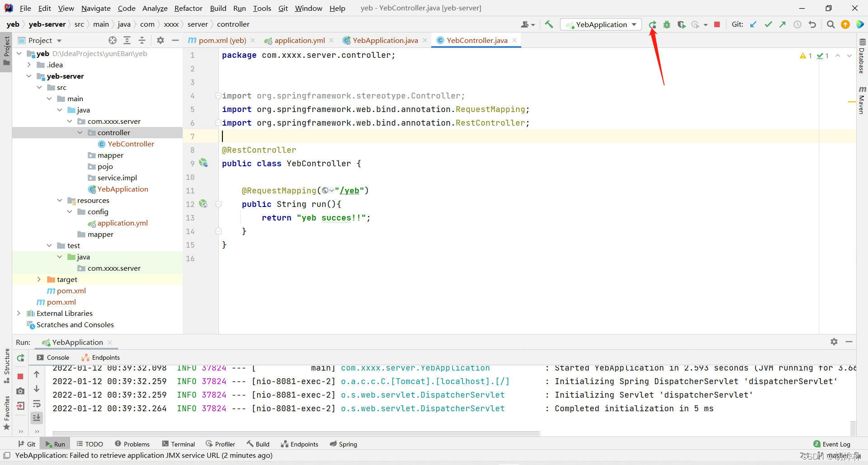Open Run panel settings gear
The width and height of the screenshot is (868, 465).
tap(834, 342)
